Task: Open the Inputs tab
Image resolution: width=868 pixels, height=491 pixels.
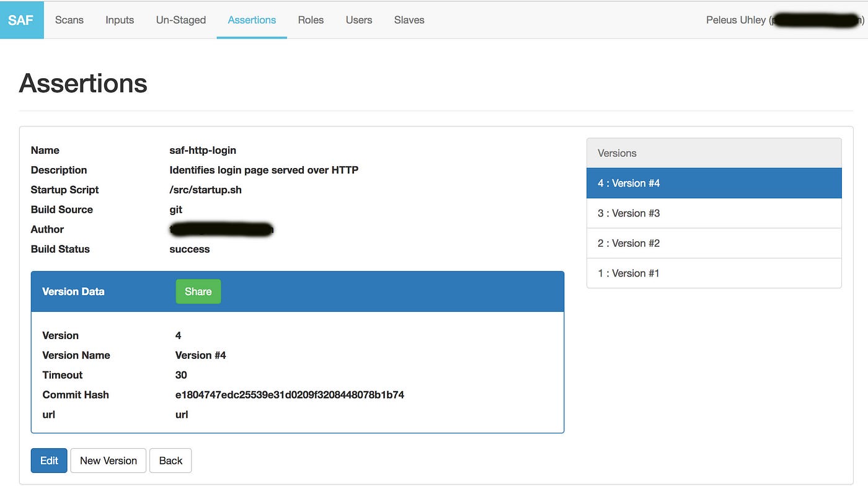Action: pos(119,19)
